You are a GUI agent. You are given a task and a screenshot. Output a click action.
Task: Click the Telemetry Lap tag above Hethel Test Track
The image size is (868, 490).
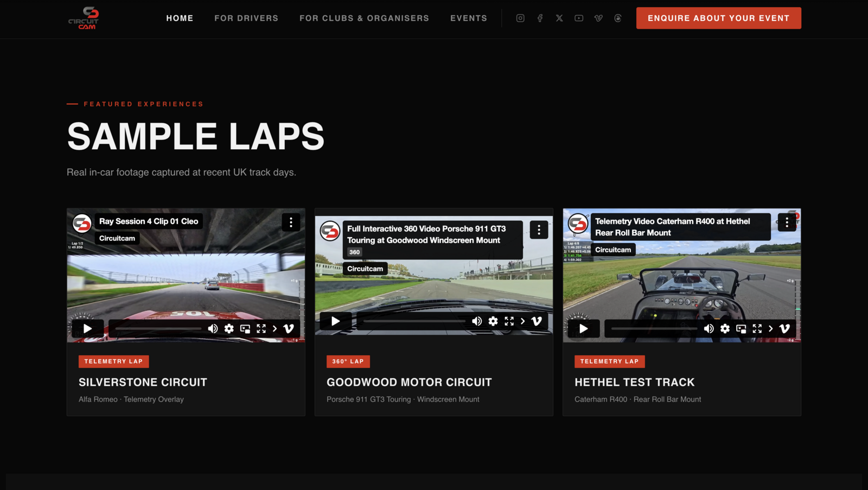[609, 361]
